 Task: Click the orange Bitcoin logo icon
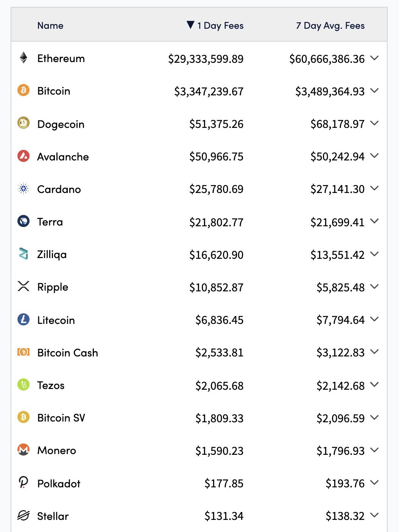coord(23,90)
